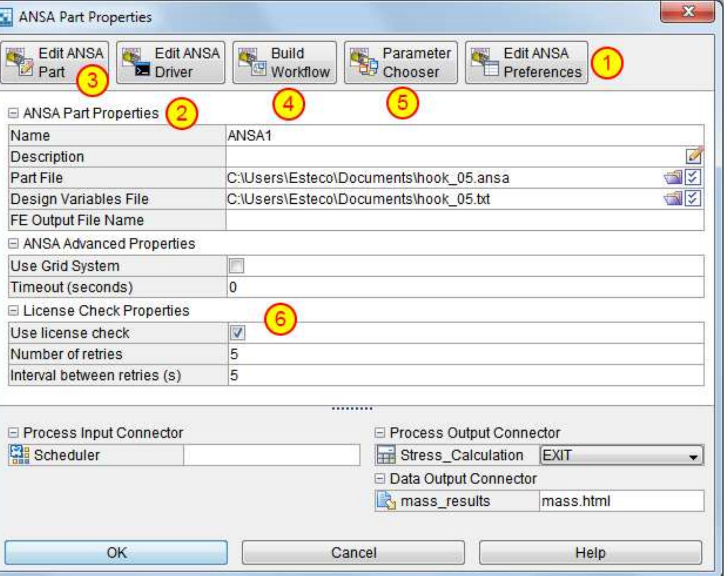
Task: Open the Help button
Action: (590, 552)
